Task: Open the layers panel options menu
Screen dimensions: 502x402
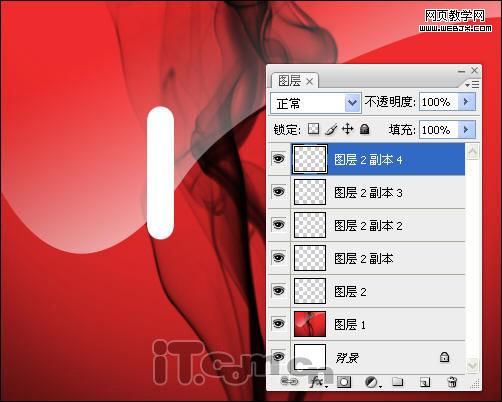Action: click(x=472, y=85)
